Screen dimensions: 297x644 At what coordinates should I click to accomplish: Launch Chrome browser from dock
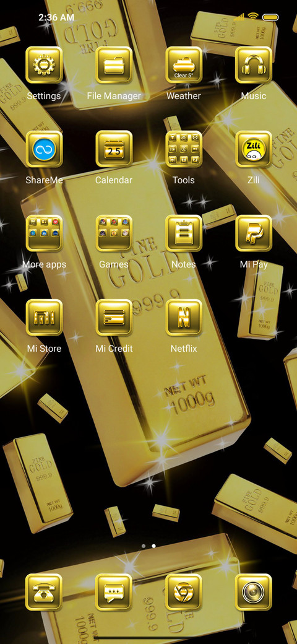pyautogui.click(x=184, y=592)
